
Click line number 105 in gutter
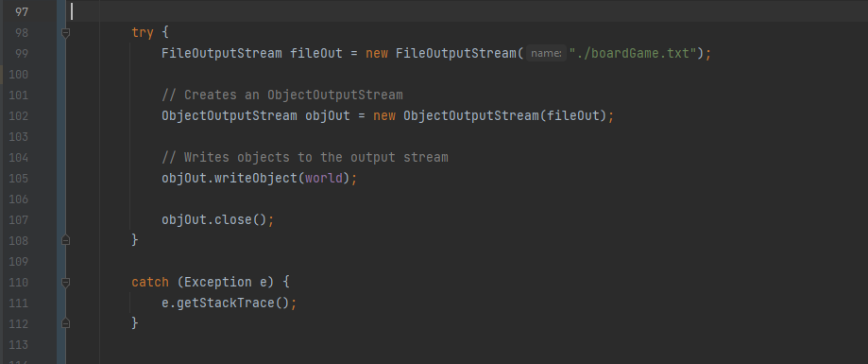click(x=19, y=179)
